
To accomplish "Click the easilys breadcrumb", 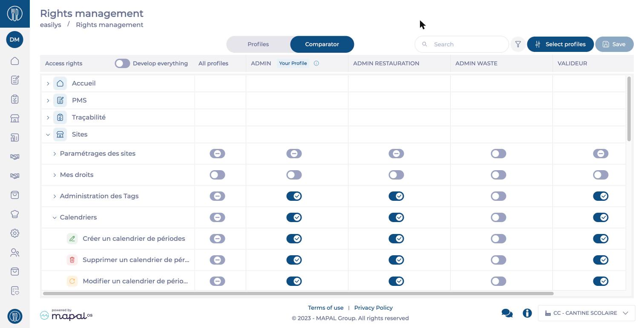I will [51, 25].
